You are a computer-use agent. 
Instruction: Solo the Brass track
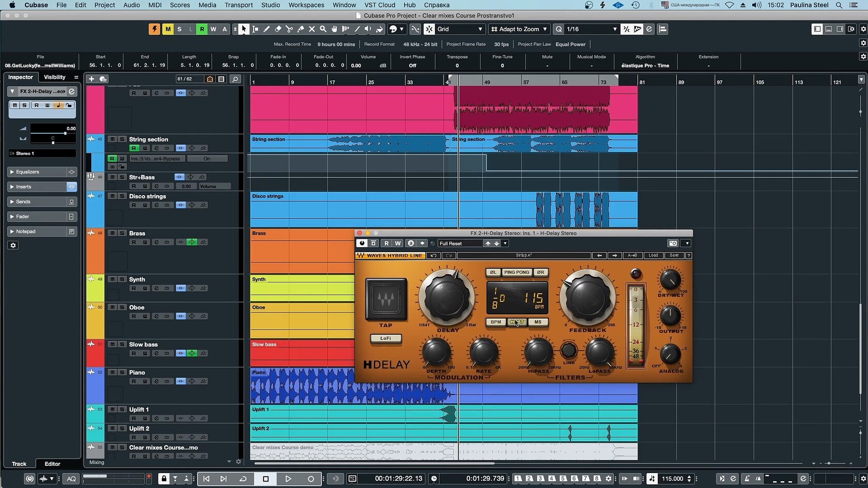coord(122,233)
